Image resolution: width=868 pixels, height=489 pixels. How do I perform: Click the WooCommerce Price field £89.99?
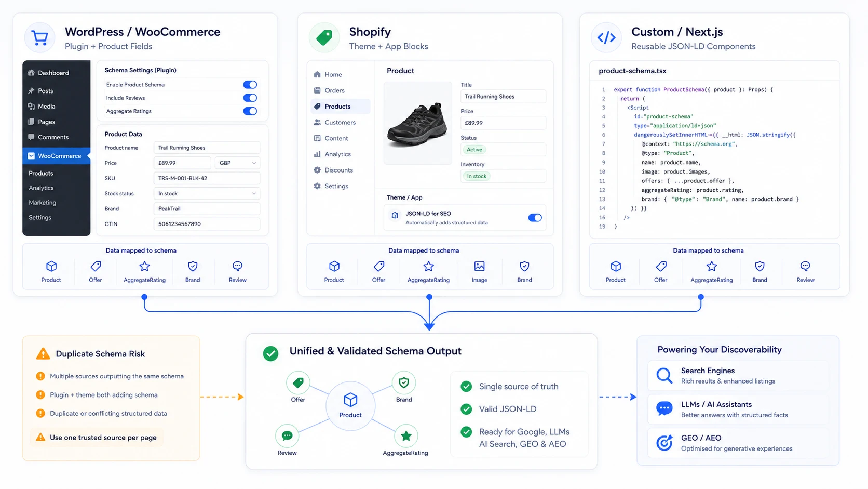click(x=182, y=163)
